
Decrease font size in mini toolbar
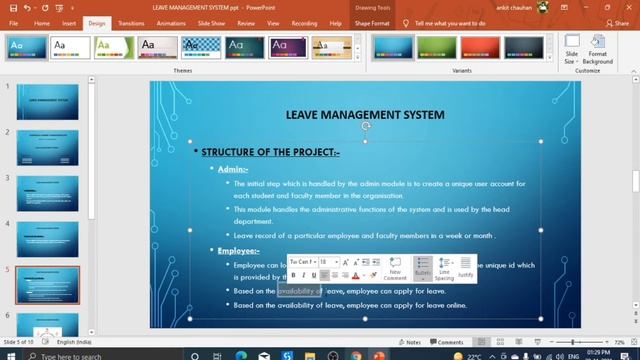click(356, 262)
